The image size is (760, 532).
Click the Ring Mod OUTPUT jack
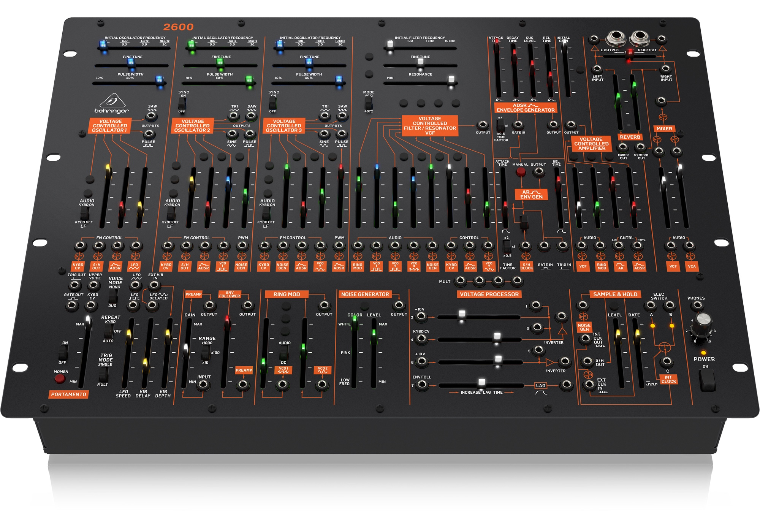(x=324, y=305)
